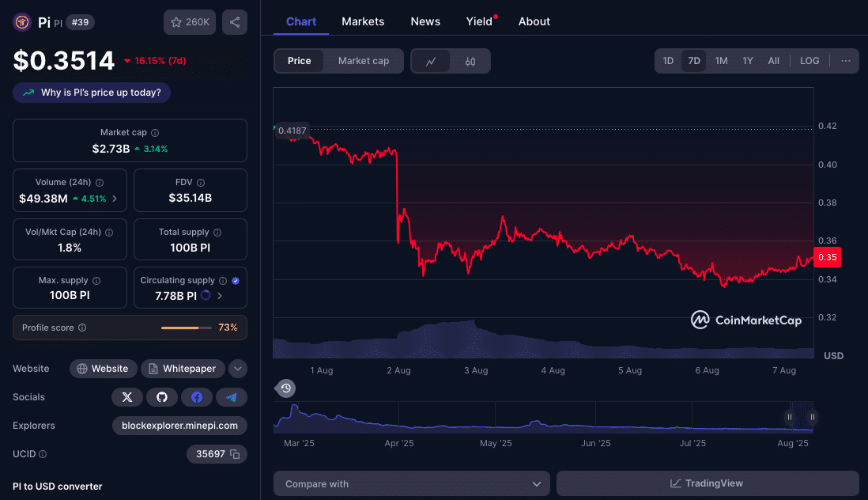Click Vol/Mkt Cap (24h) info icon
Screen dimensions: 868x500
point(109,233)
